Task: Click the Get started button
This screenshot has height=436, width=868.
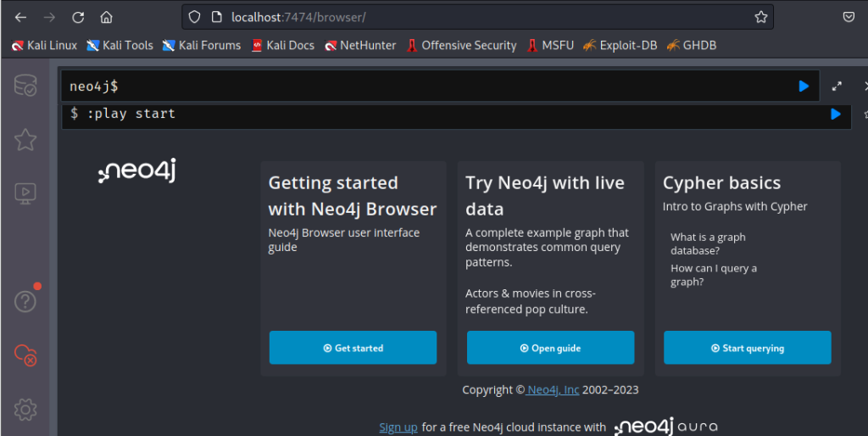Action: (x=353, y=348)
